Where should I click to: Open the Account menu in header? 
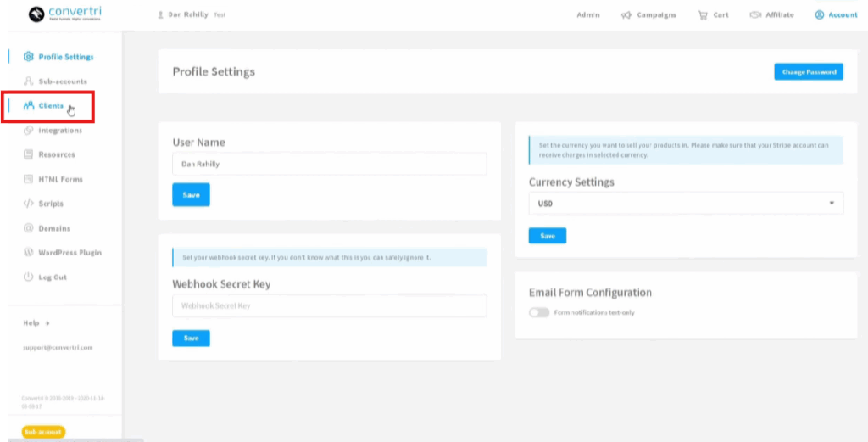tap(836, 15)
